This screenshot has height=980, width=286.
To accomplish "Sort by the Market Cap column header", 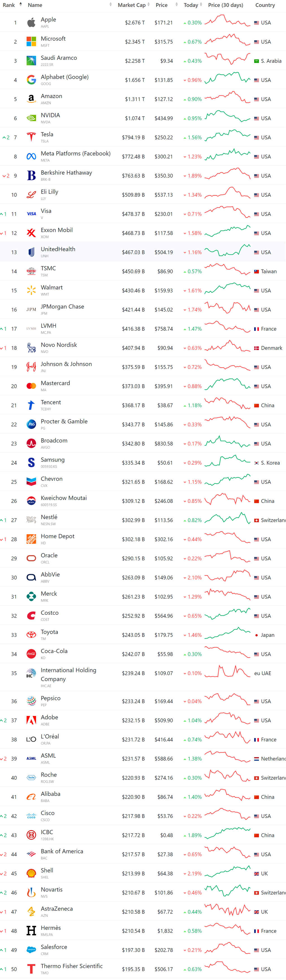I will 131,5.
